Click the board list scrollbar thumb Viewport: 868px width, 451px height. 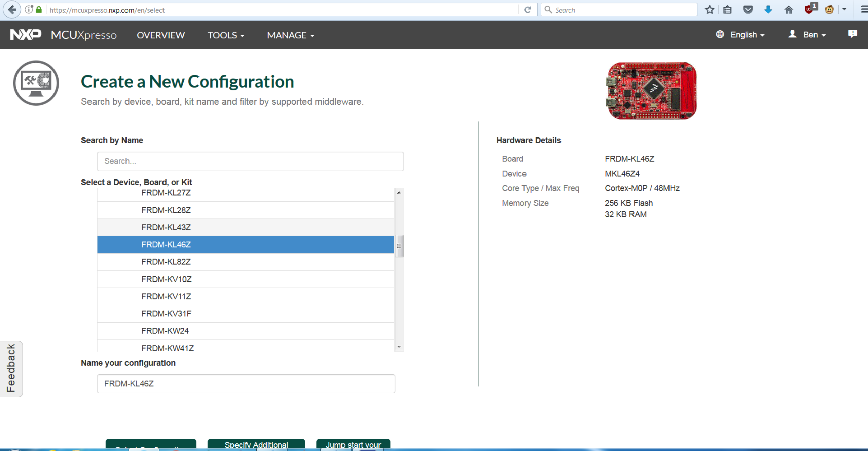tap(399, 246)
